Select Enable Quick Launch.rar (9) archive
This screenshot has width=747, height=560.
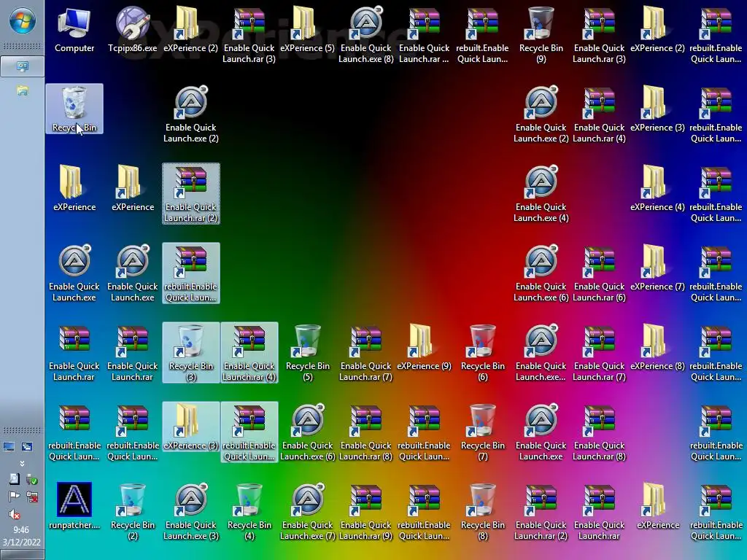(366, 511)
